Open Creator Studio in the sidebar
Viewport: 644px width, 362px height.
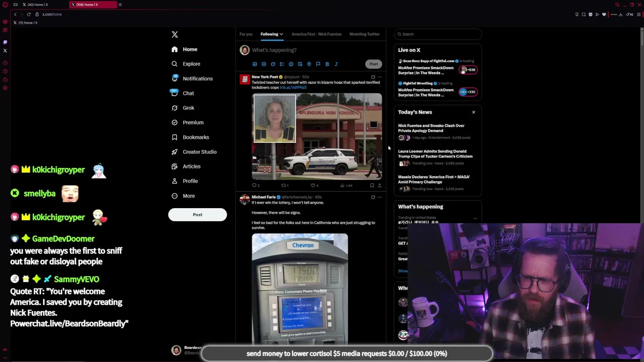click(194, 151)
